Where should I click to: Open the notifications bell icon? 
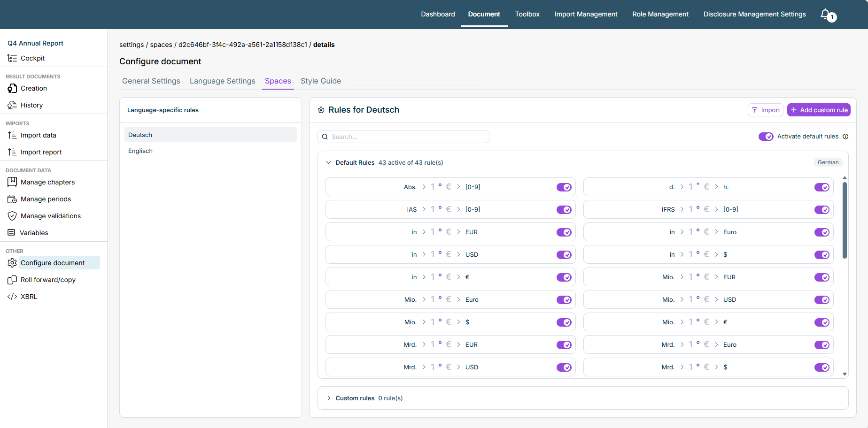825,14
